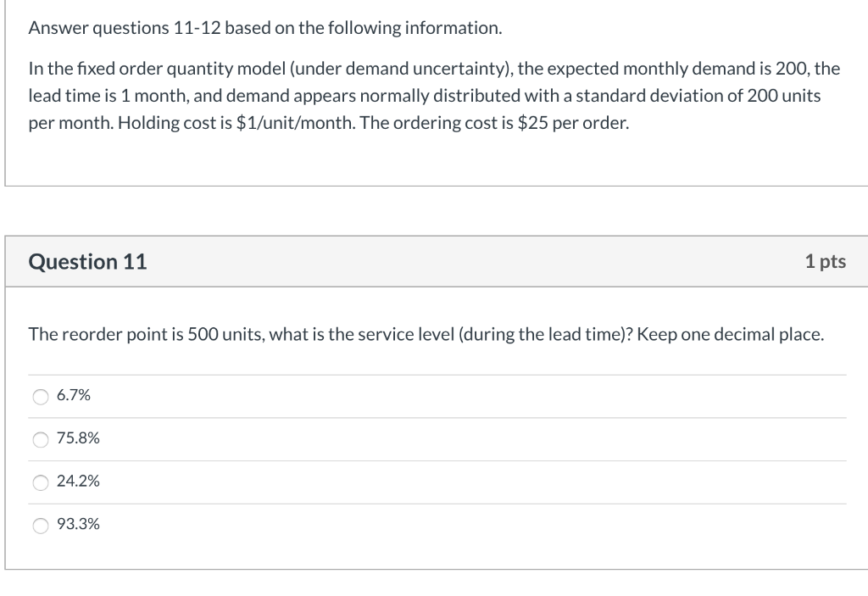Screen dimensions: 868x596
Task: Select the 24.2% answer option
Action: pyautogui.click(x=39, y=482)
